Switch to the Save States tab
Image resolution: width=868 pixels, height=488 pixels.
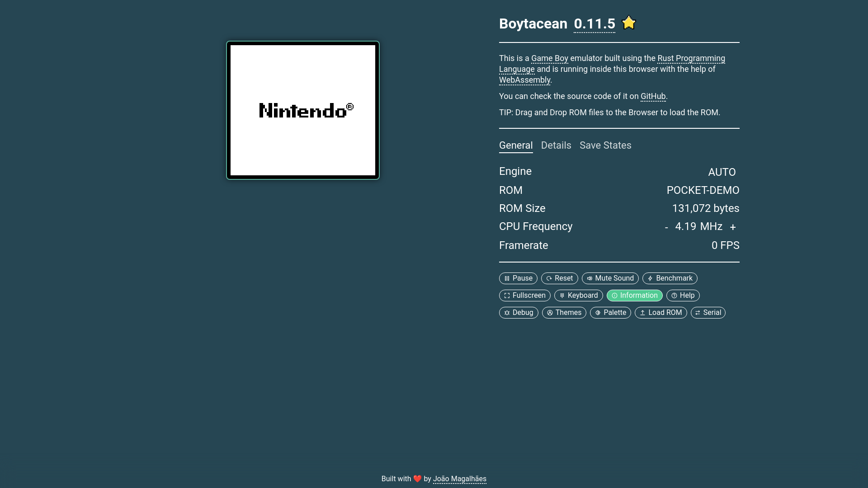pos(605,145)
